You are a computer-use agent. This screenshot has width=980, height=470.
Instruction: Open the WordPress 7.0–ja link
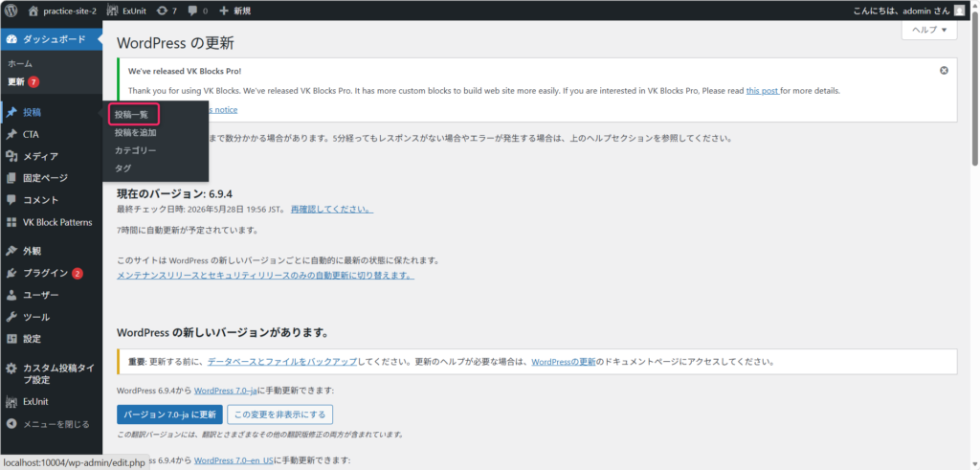[x=226, y=391]
